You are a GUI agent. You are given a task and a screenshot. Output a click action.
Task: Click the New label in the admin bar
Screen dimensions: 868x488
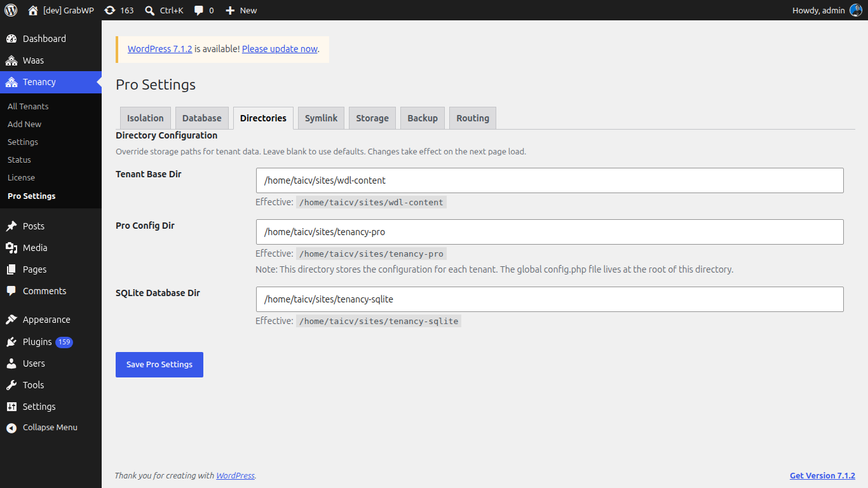(x=248, y=10)
